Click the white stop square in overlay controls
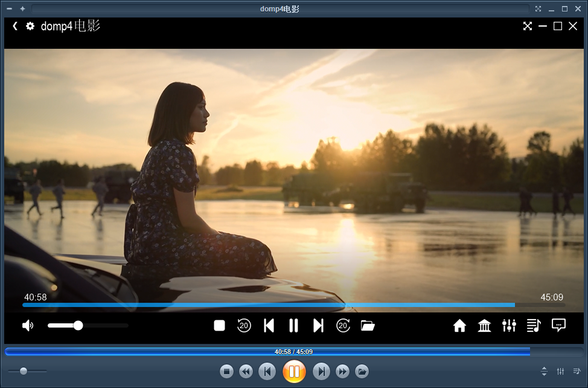 tap(219, 326)
